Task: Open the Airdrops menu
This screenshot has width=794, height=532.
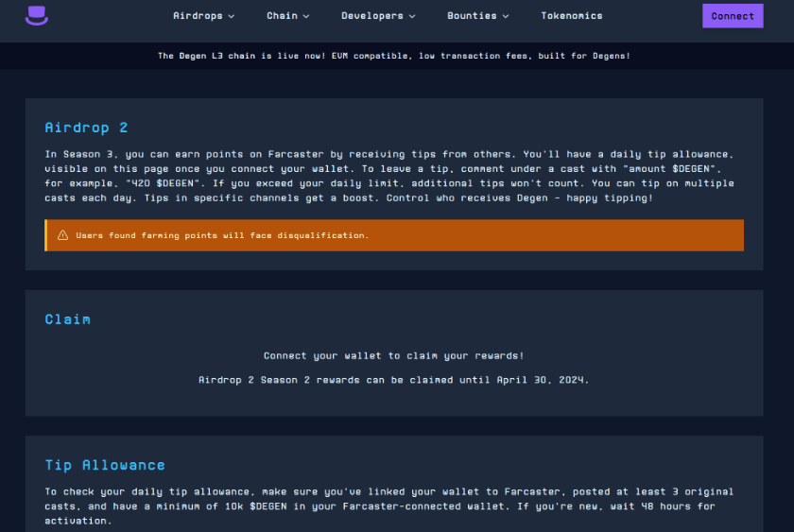Action: [x=203, y=16]
